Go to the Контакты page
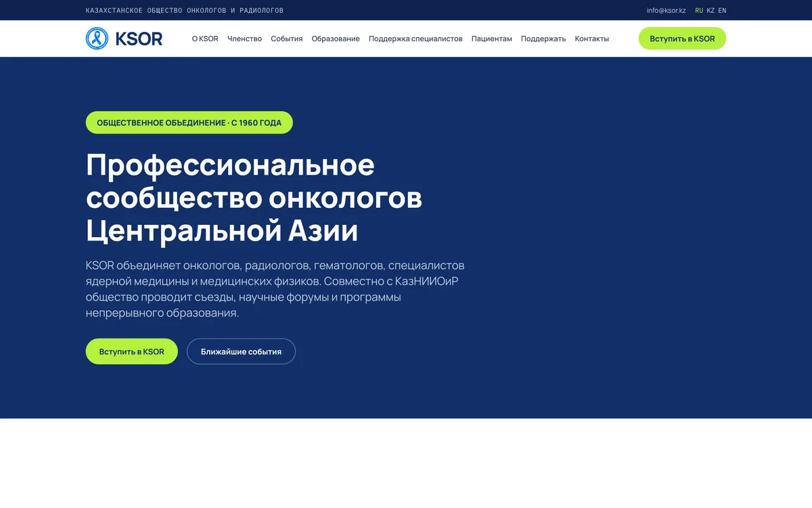The image size is (812, 508). click(x=592, y=39)
